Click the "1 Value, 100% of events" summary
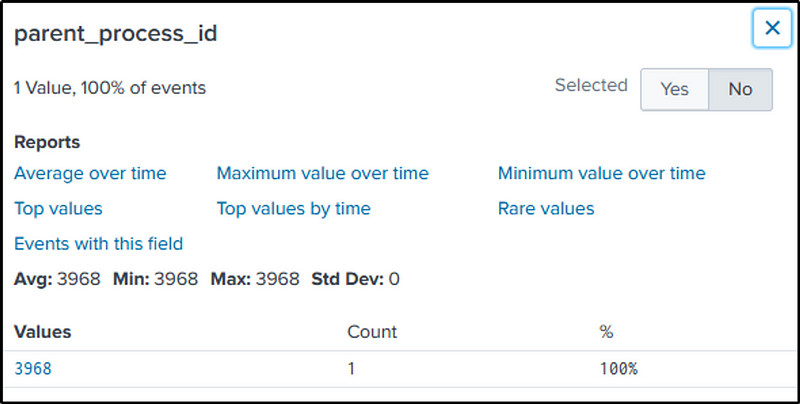This screenshot has width=800, height=404. tap(110, 88)
